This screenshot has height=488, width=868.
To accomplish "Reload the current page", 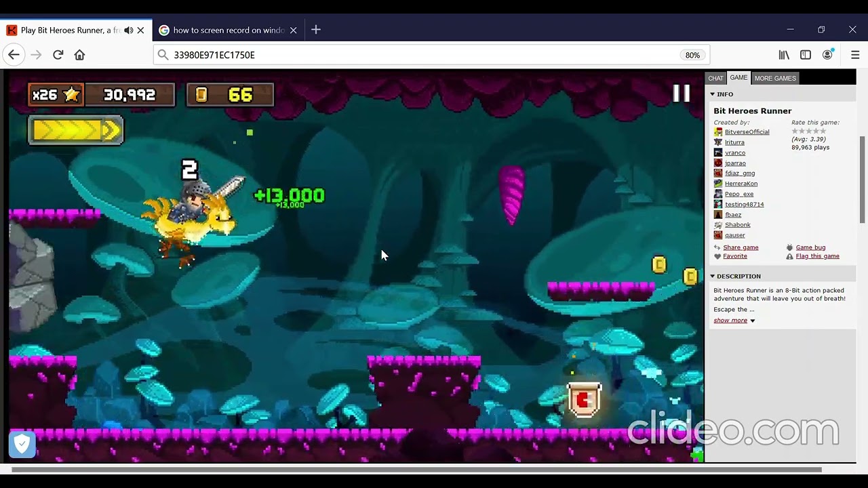I will 58,55.
